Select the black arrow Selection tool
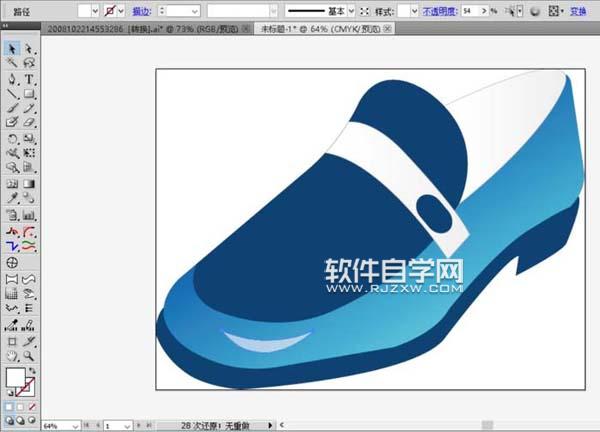The height and width of the screenshot is (432, 600). 11,48
